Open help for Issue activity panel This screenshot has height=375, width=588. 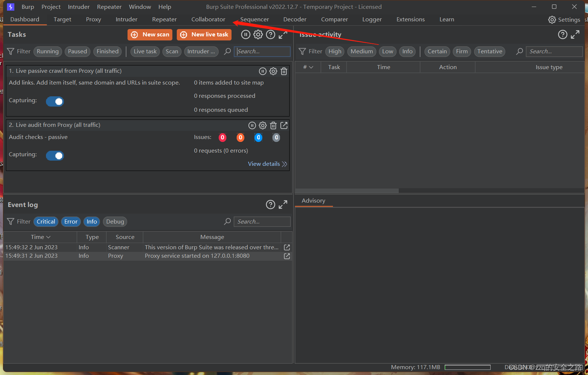click(x=563, y=35)
